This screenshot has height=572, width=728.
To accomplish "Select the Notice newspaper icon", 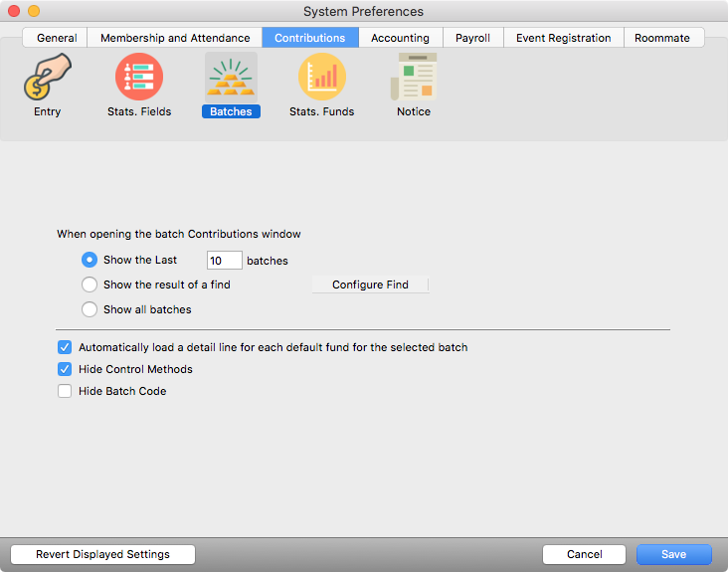I will pyautogui.click(x=414, y=78).
